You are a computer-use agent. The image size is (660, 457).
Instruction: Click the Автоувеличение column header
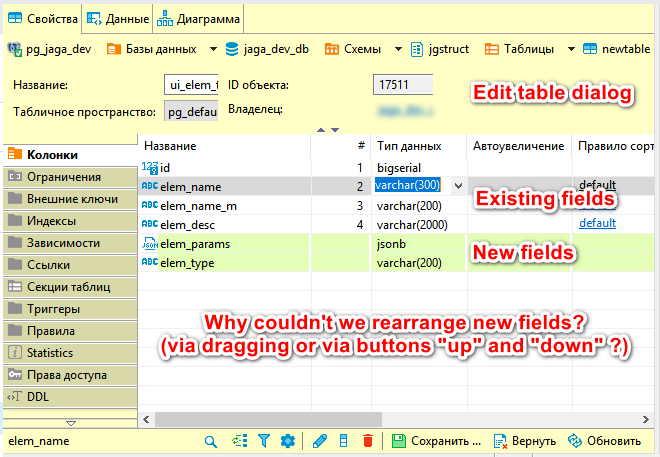(x=519, y=146)
